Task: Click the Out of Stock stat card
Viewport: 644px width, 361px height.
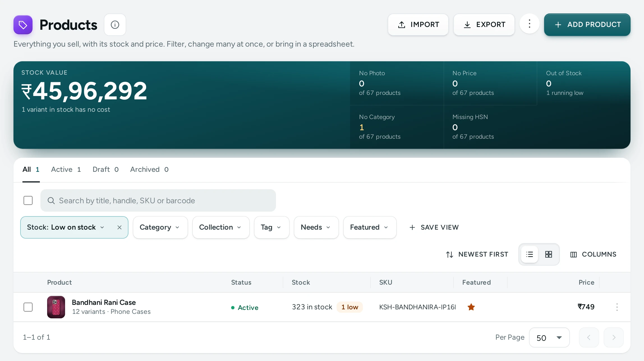Action: tap(583, 83)
